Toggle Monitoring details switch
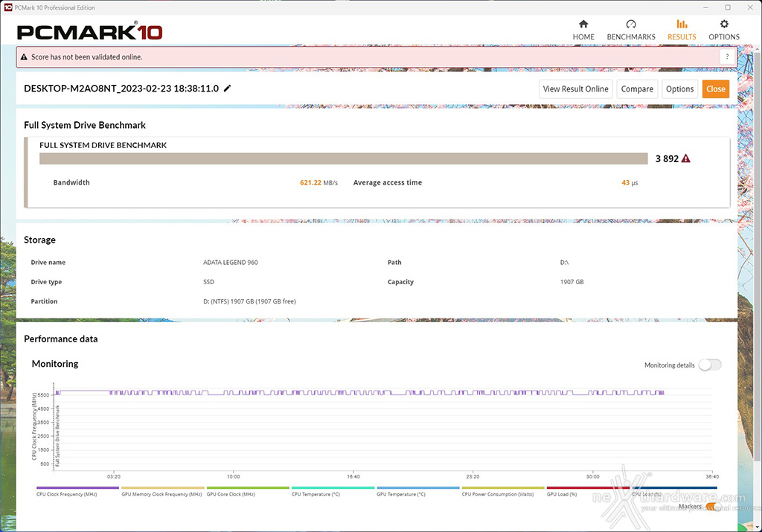The height and width of the screenshot is (532, 762). 710,365
